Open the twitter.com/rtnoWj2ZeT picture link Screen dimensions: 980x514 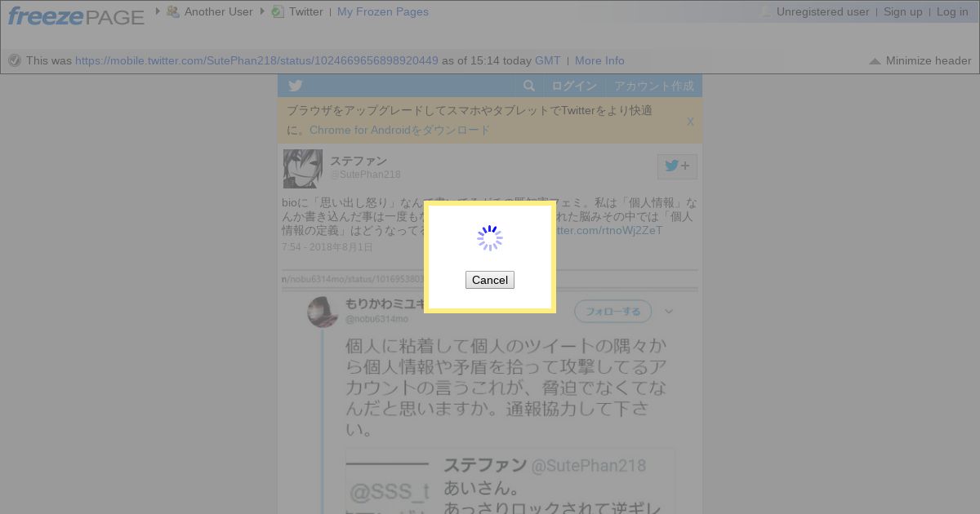(x=609, y=230)
